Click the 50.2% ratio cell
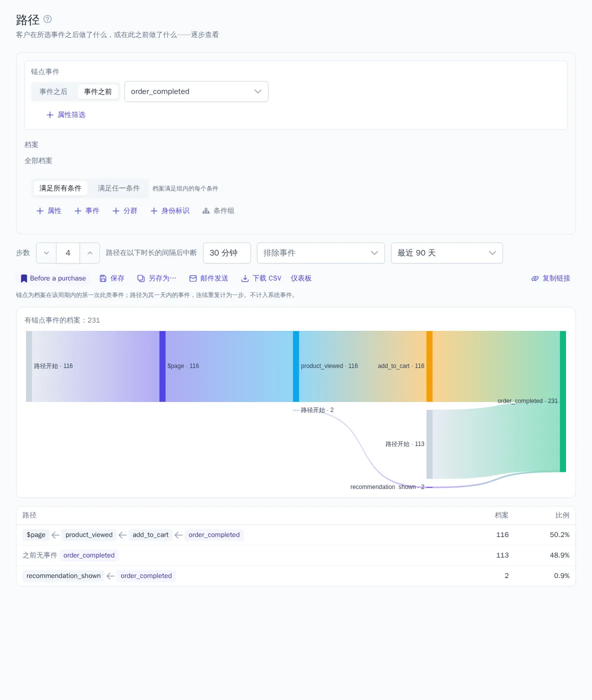Screen dimensions: 592x700 pyautogui.click(x=559, y=535)
